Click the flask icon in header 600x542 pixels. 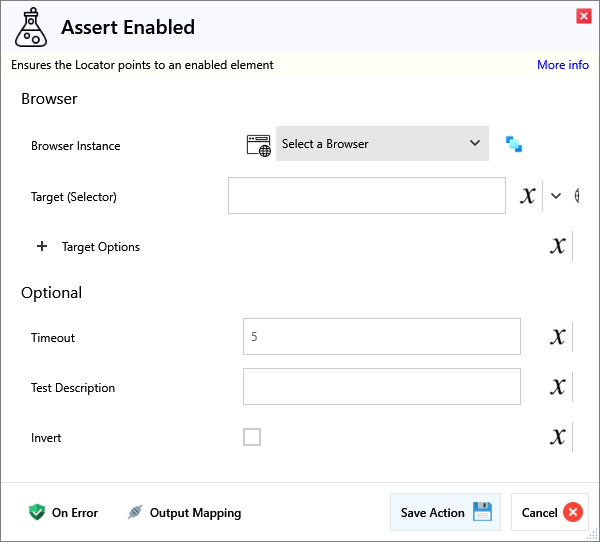pyautogui.click(x=31, y=27)
